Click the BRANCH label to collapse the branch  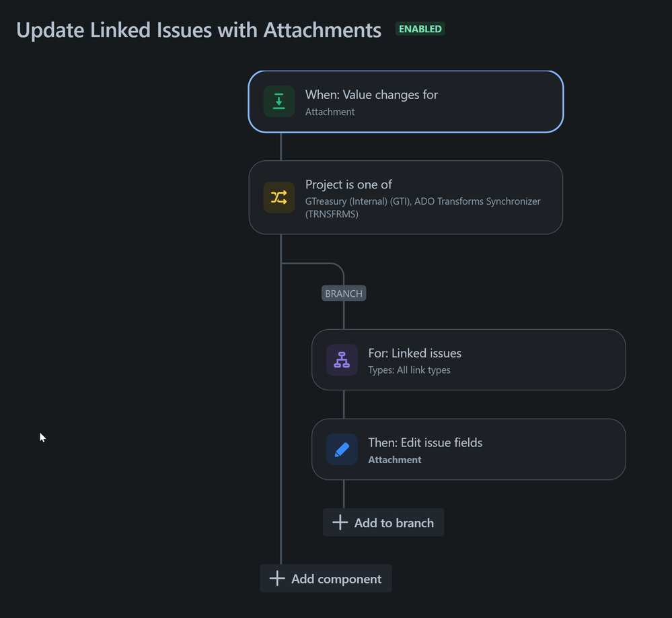point(343,293)
